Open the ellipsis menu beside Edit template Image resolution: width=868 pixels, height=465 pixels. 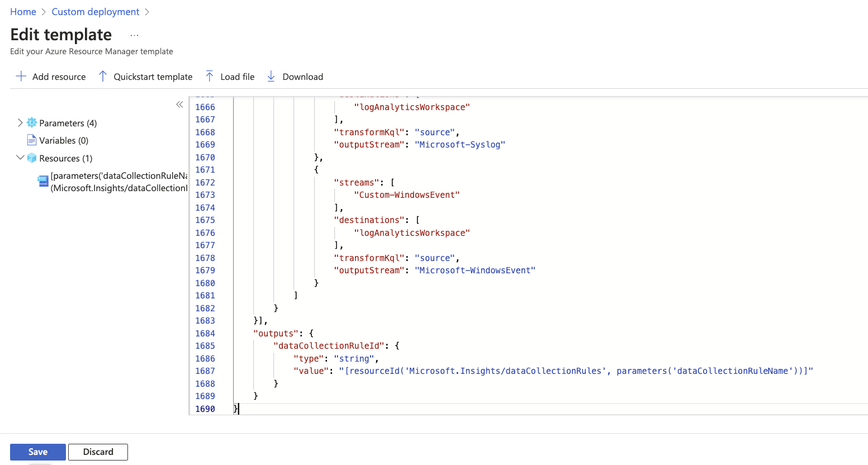coord(134,35)
